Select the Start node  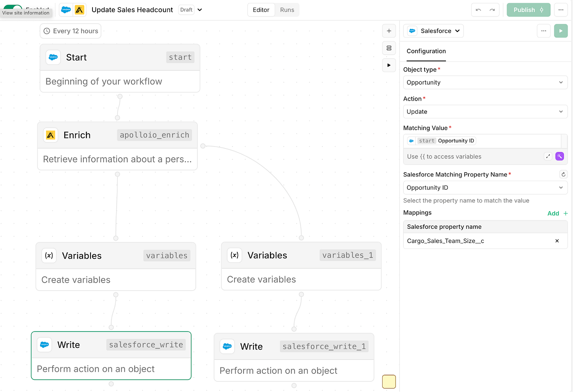click(120, 68)
